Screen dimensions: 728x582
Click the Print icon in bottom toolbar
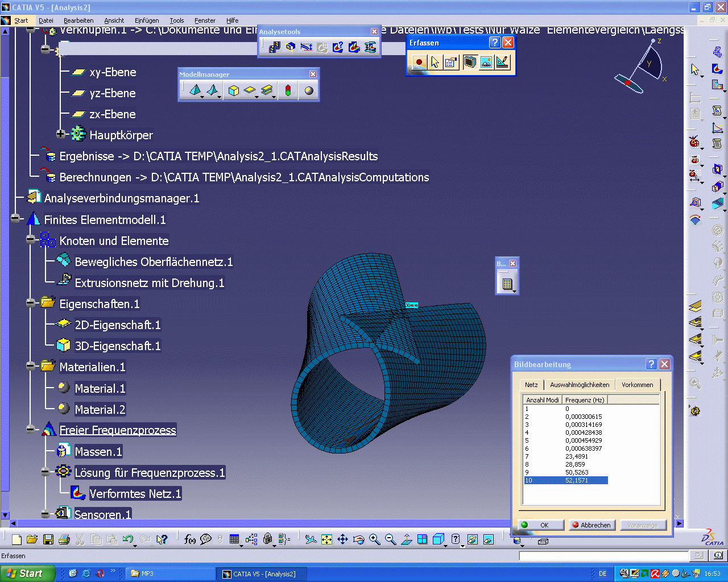click(x=64, y=539)
